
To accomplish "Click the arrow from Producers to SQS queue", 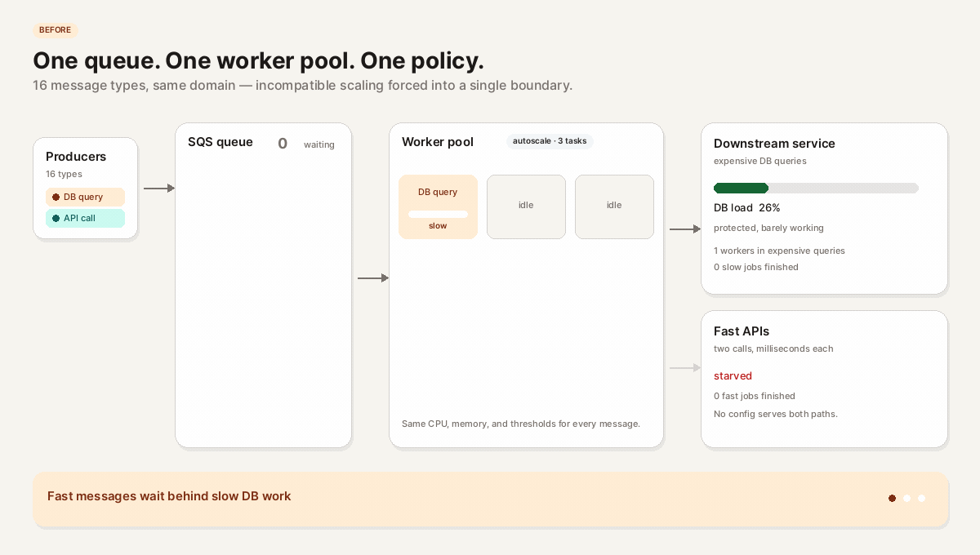I will 159,189.
